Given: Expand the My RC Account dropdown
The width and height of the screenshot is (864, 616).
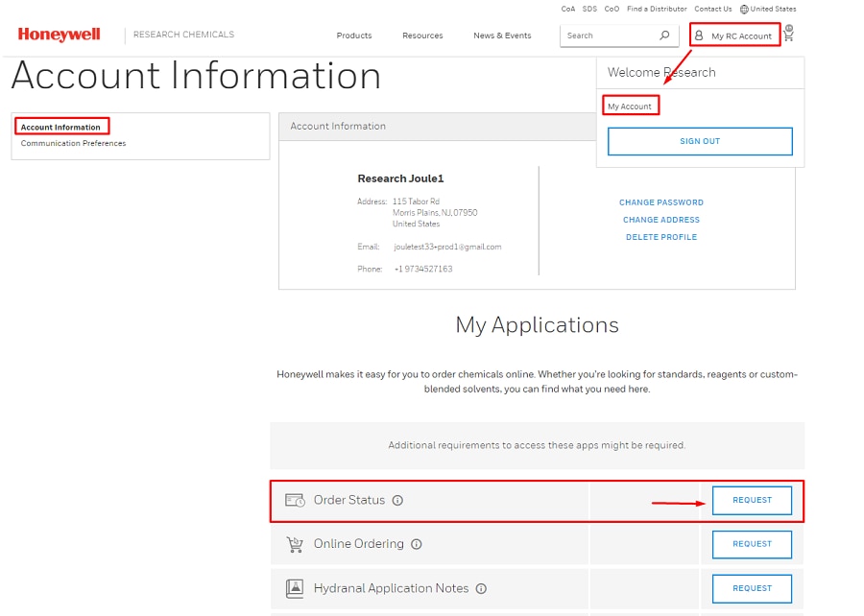Looking at the screenshot, I should point(734,36).
